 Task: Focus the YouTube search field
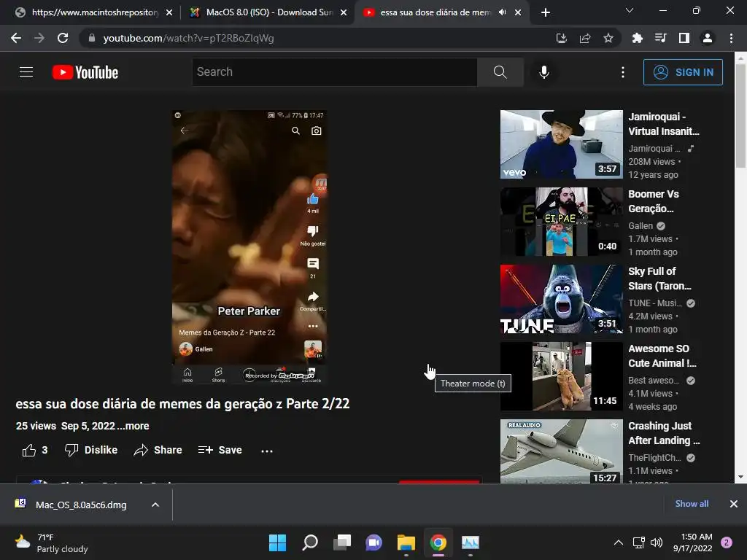tap(334, 72)
